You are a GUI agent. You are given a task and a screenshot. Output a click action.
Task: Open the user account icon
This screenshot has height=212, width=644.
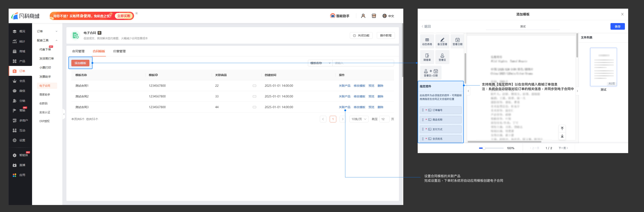point(363,16)
